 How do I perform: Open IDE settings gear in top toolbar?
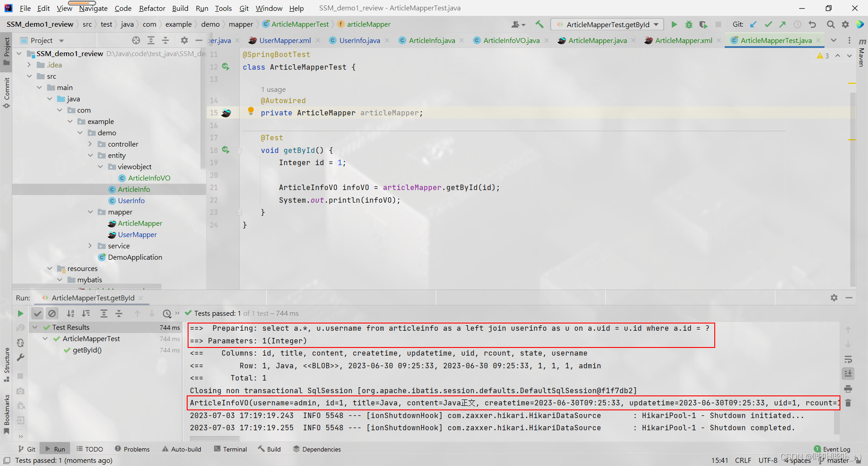click(845, 24)
